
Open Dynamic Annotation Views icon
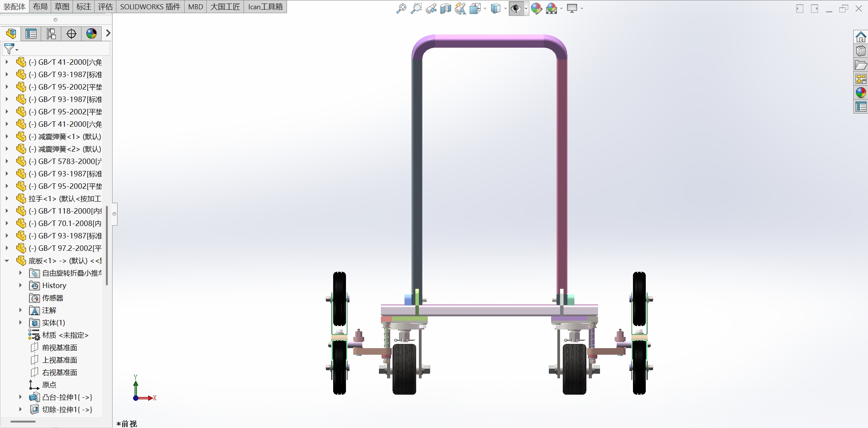point(460,9)
